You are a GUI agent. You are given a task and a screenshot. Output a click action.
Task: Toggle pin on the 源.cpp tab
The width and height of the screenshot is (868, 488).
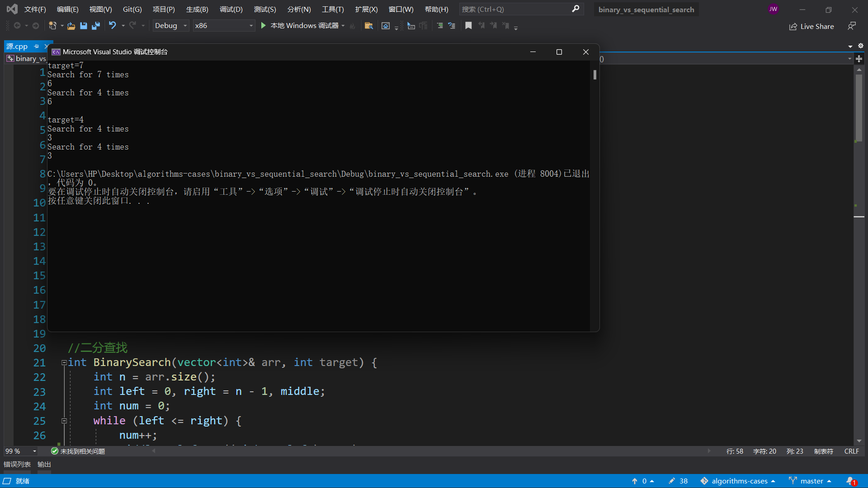point(36,46)
